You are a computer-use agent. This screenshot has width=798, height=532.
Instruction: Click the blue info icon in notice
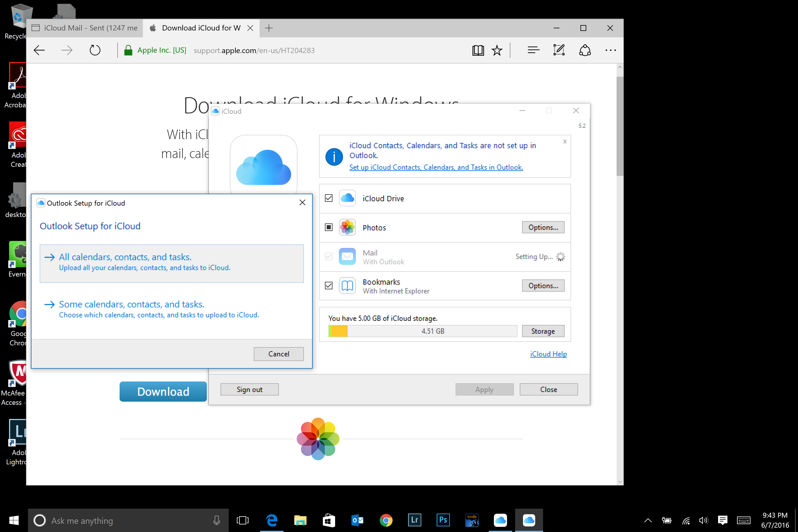[334, 157]
